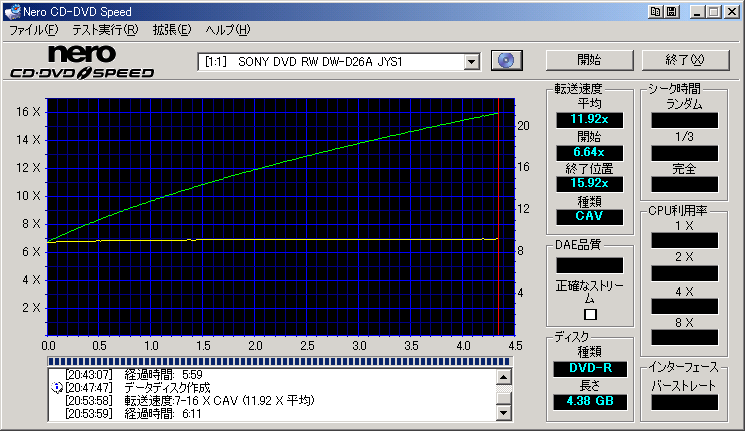
Task: Click the バーストレート burst rate field
Action: point(684,402)
